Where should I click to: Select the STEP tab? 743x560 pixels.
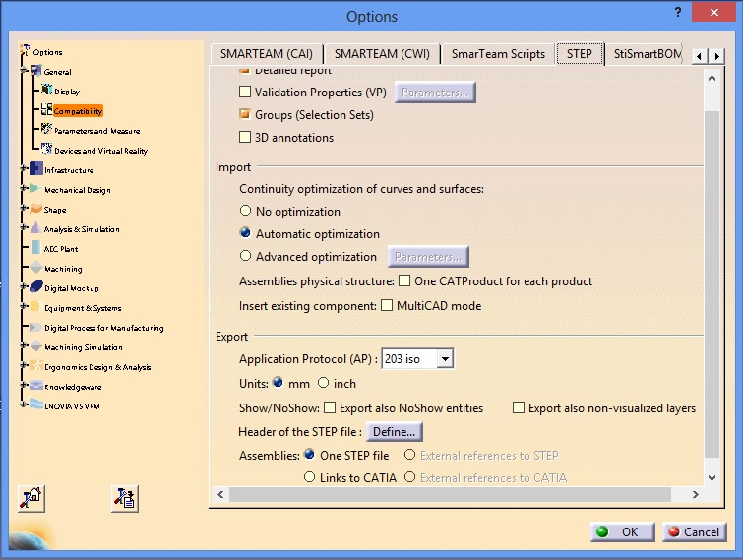[x=580, y=53]
